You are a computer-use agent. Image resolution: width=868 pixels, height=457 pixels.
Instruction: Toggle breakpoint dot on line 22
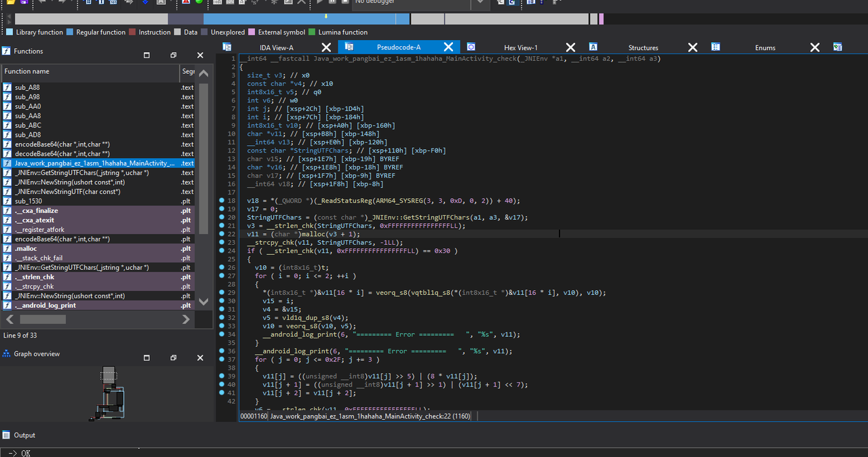(x=222, y=234)
